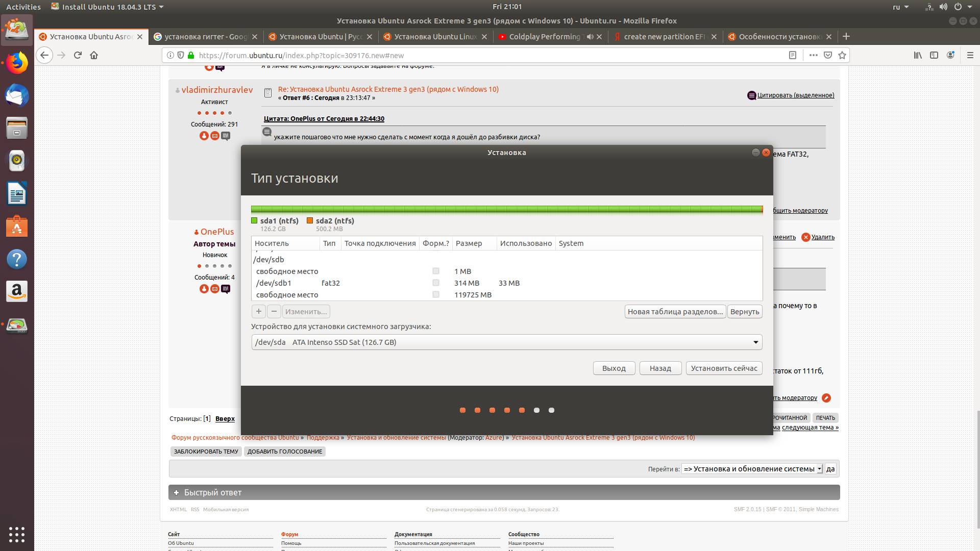This screenshot has height=551, width=980.
Task: Click the remove partition minus button
Action: tap(274, 311)
